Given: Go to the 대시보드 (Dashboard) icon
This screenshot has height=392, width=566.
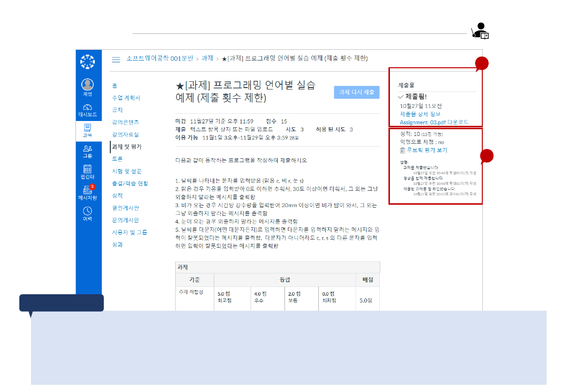Looking at the screenshot, I should pos(88,107).
